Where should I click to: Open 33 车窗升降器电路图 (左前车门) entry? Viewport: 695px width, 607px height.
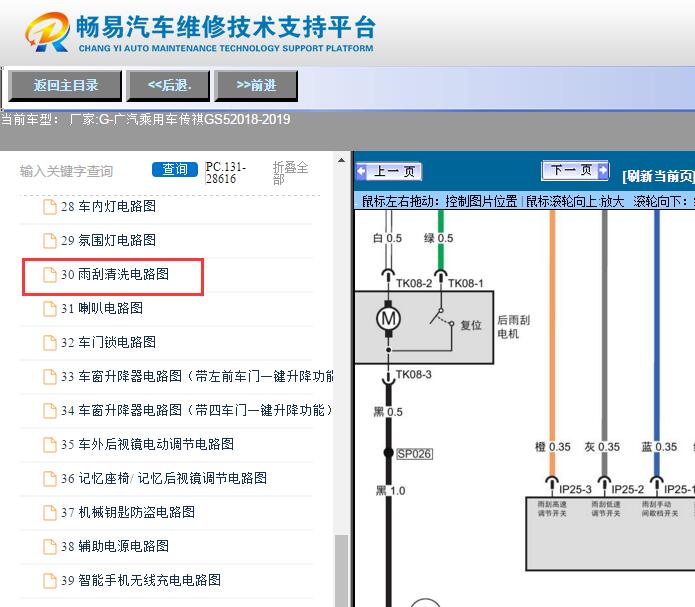pyautogui.click(x=197, y=376)
